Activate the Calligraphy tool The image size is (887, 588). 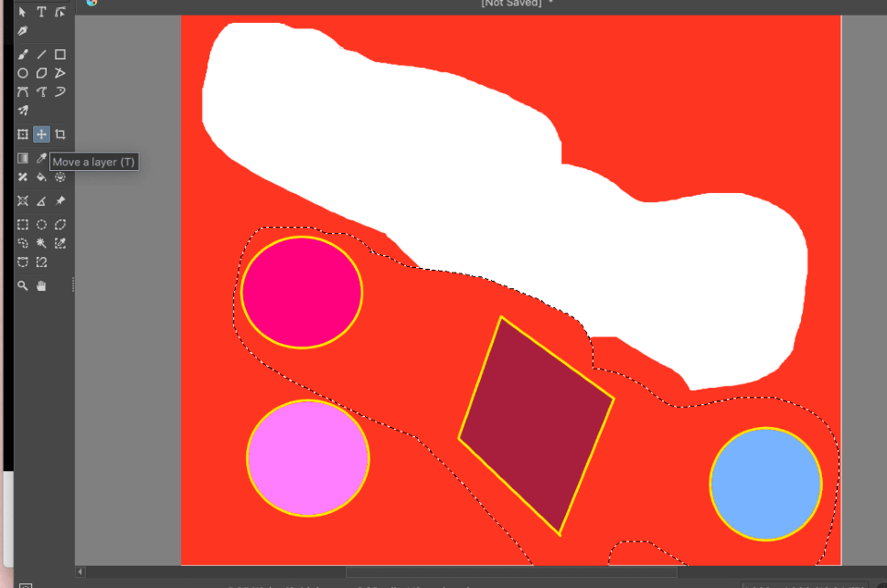point(23,30)
